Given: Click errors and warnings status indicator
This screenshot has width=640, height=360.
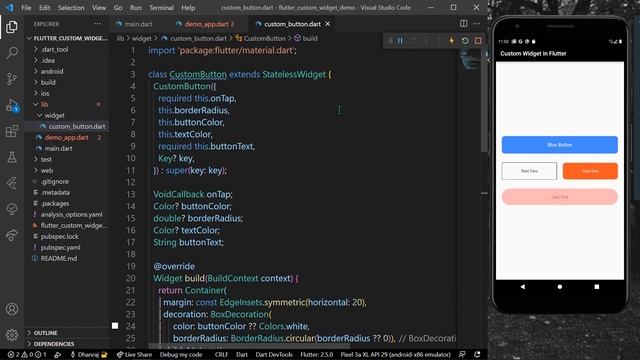Looking at the screenshot, I should pos(27,355).
